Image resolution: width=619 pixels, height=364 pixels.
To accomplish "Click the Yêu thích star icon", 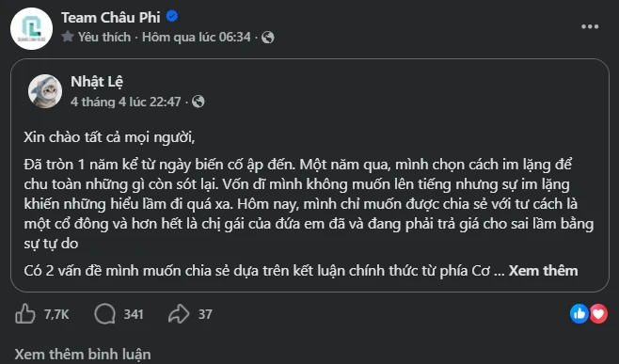I will tap(68, 37).
